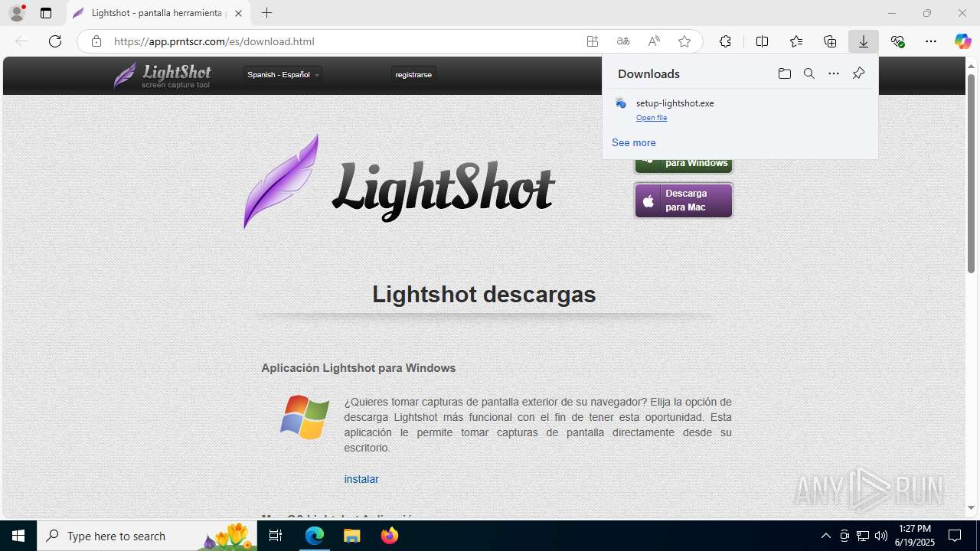Launch the Copilot icon
The height and width of the screenshot is (551, 980).
tap(962, 41)
